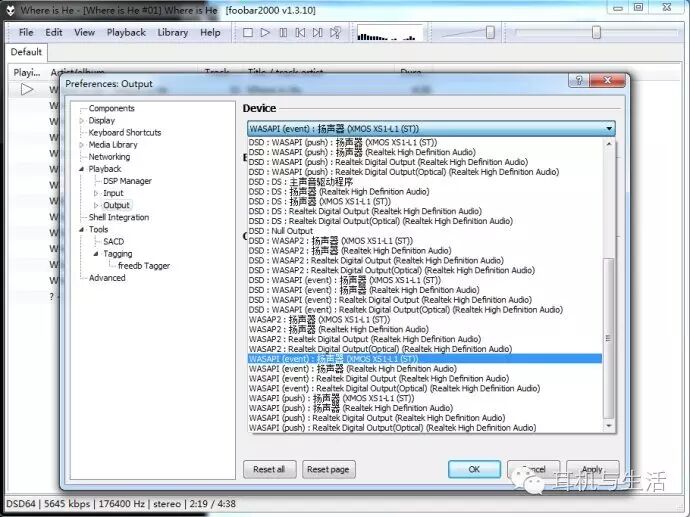
Task: Expand the Media Library node
Action: (x=81, y=145)
